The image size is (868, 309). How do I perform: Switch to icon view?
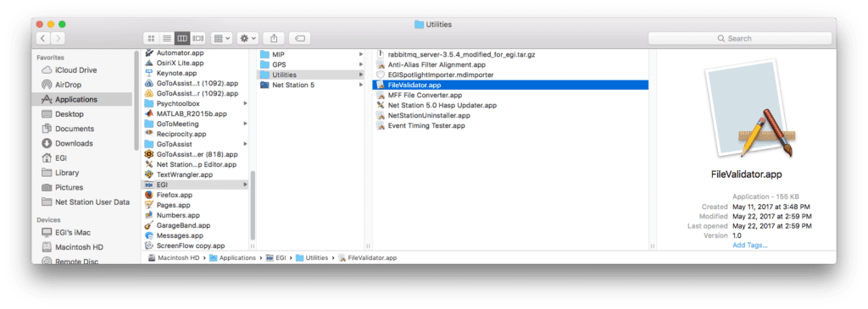[151, 38]
